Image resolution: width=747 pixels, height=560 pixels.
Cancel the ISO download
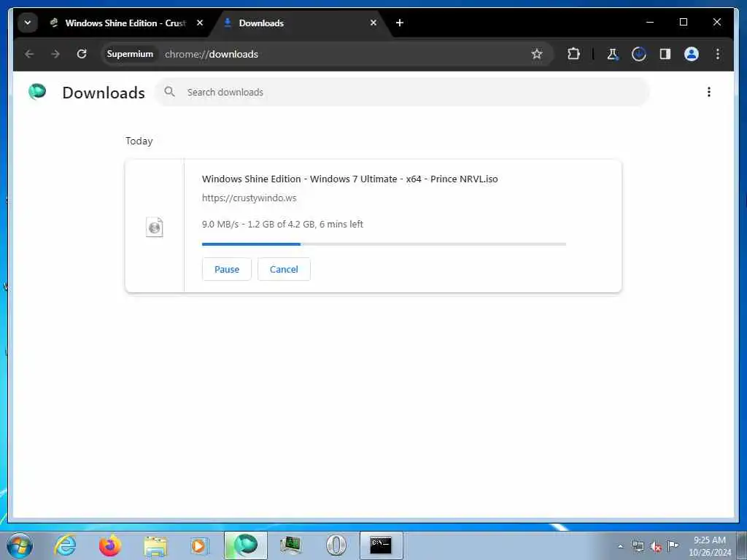(x=284, y=269)
